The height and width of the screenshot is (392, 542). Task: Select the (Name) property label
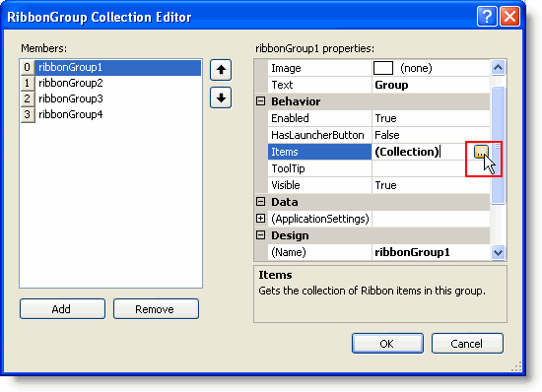[319, 252]
